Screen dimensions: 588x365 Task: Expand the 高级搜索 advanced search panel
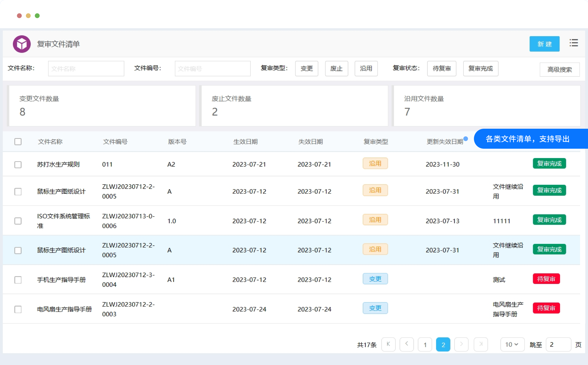pos(559,69)
